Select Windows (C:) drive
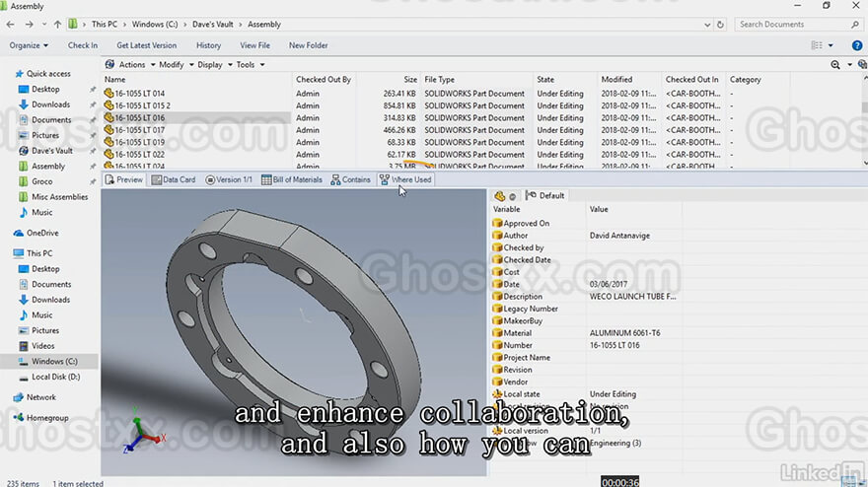Screen dimensions: 868x487 click(x=54, y=362)
